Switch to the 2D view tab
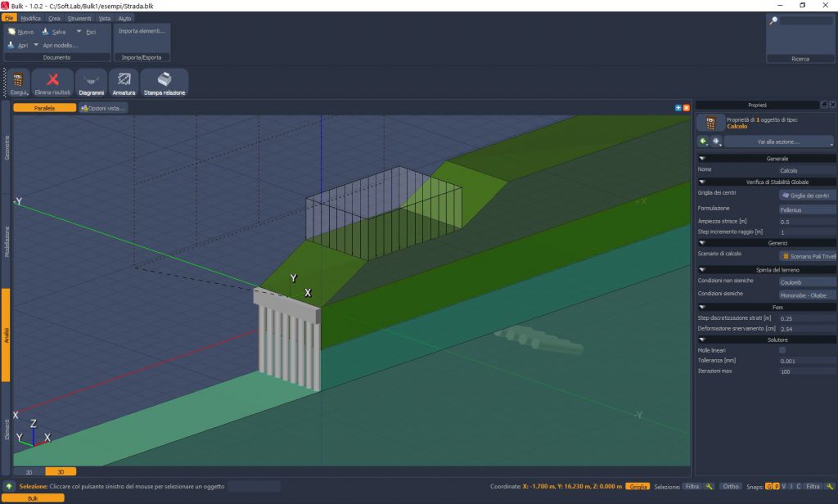 coord(29,471)
